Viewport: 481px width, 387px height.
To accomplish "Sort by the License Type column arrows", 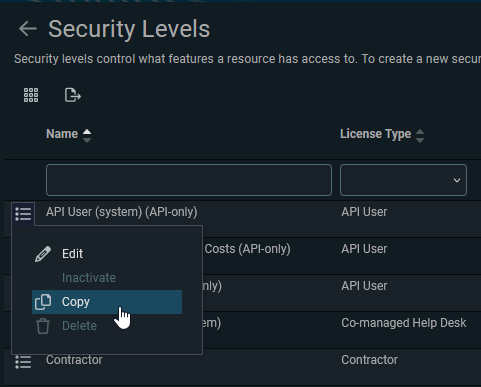I will pos(420,135).
